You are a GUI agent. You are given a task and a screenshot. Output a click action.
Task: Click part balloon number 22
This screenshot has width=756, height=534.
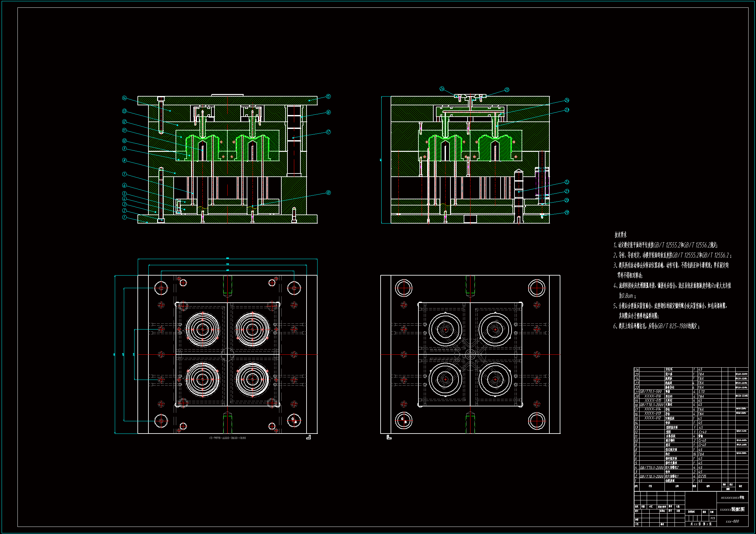[567, 182]
